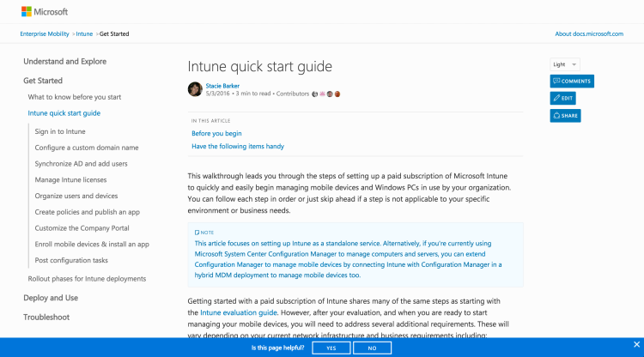Click the first contributor avatar icon
This screenshot has height=357, width=644.
(314, 94)
